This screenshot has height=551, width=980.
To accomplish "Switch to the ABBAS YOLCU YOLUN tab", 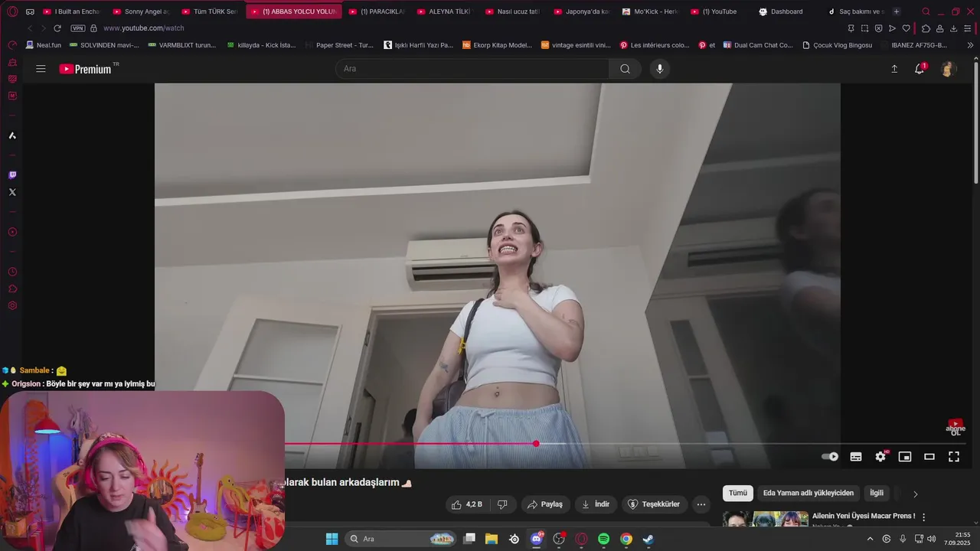I will click(294, 11).
